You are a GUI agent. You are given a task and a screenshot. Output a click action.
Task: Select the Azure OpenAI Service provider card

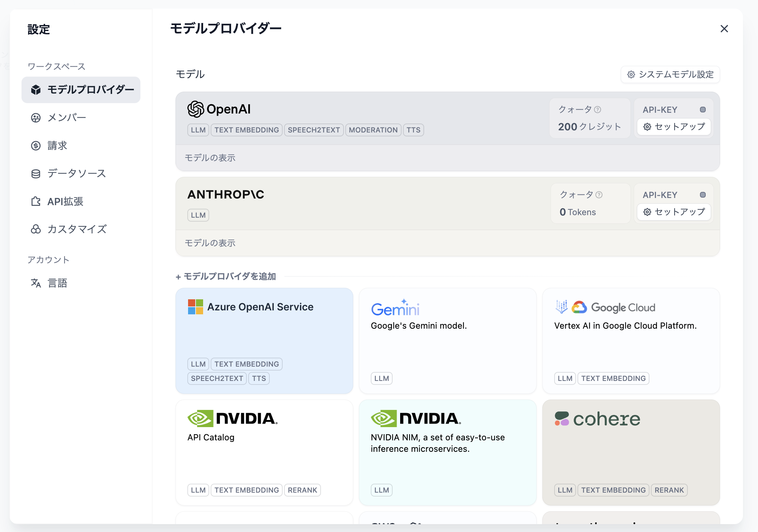click(264, 340)
